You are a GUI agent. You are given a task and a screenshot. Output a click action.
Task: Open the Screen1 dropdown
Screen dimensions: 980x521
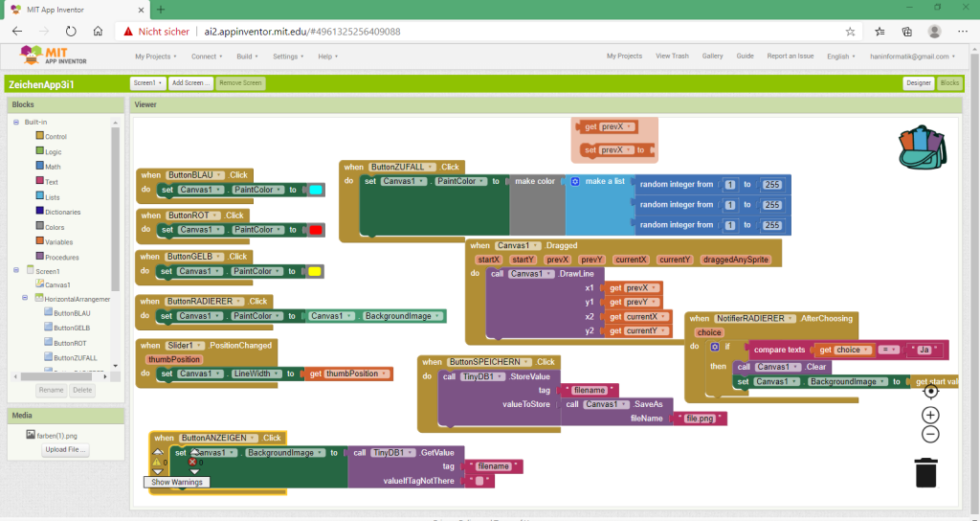[x=148, y=83]
